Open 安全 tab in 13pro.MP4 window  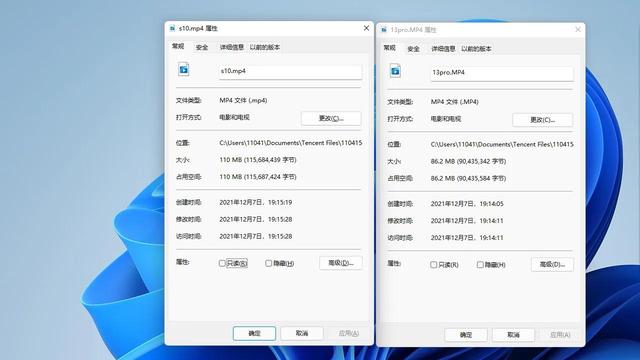point(413,49)
